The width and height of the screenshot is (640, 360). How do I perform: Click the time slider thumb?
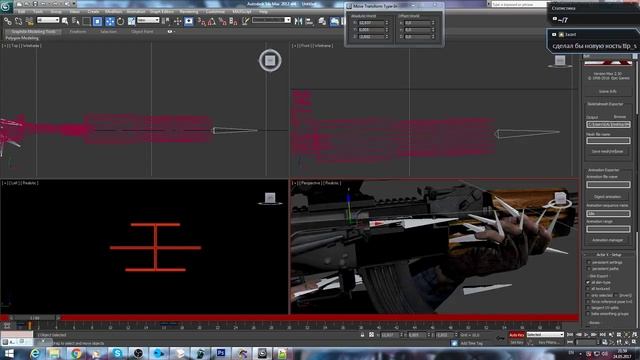[34, 318]
